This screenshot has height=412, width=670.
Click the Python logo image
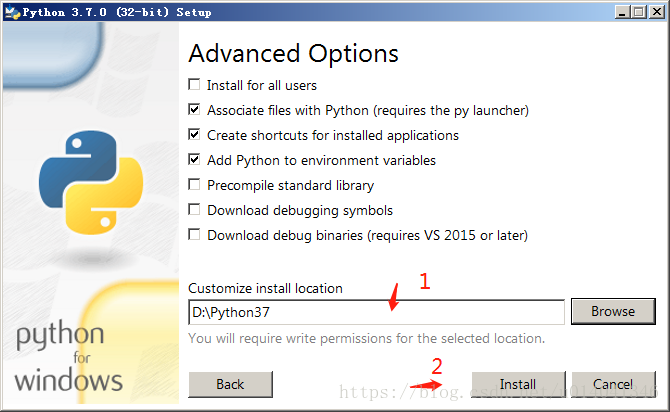91,182
